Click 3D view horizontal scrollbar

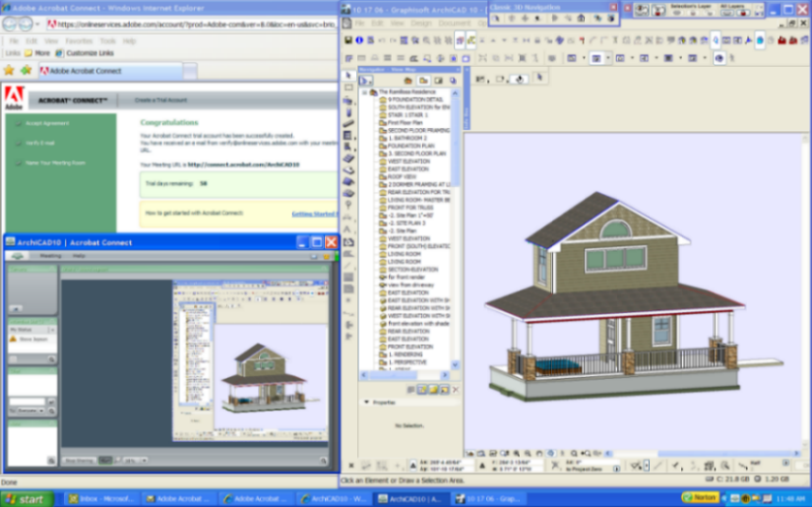pyautogui.click(x=703, y=454)
